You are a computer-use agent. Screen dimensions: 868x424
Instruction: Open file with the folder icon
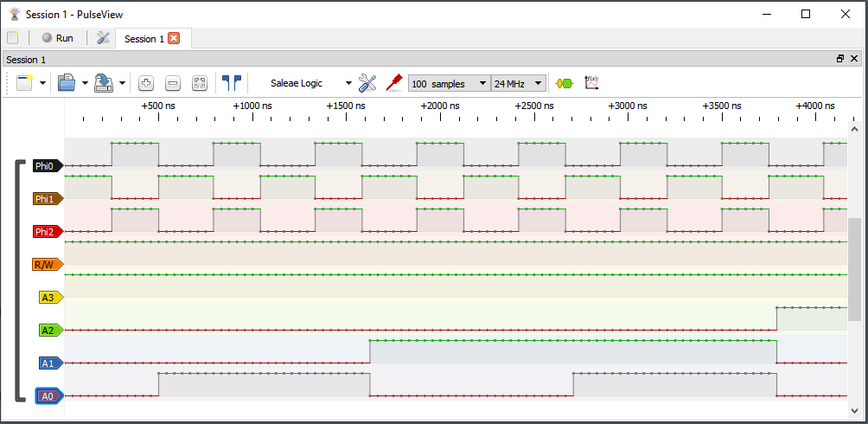[66, 83]
